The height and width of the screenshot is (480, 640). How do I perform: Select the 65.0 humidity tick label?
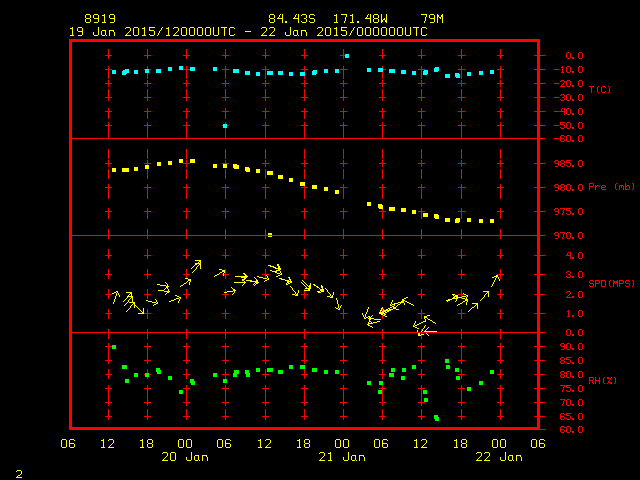pos(571,417)
